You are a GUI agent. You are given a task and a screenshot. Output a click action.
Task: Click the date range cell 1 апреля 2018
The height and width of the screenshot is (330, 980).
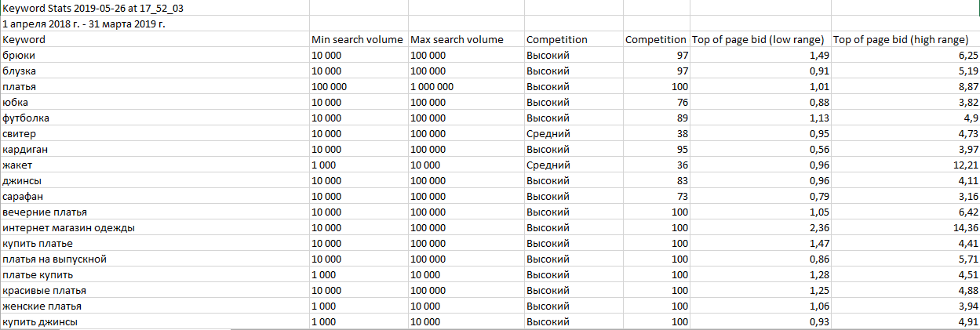click(x=155, y=24)
